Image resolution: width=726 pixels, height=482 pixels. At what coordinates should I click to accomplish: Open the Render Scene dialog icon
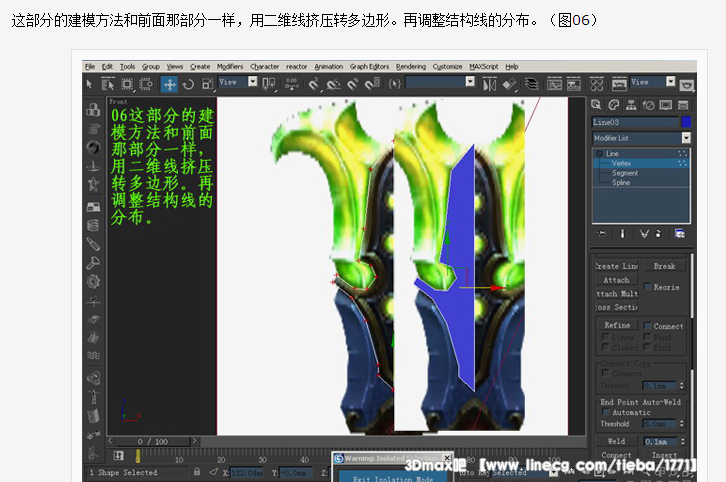coord(619,84)
